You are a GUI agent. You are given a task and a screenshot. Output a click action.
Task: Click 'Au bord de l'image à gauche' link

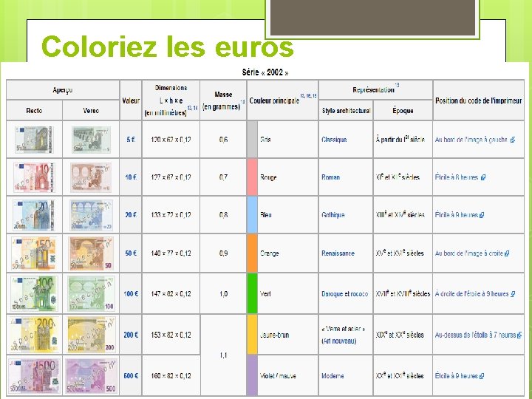pos(475,140)
